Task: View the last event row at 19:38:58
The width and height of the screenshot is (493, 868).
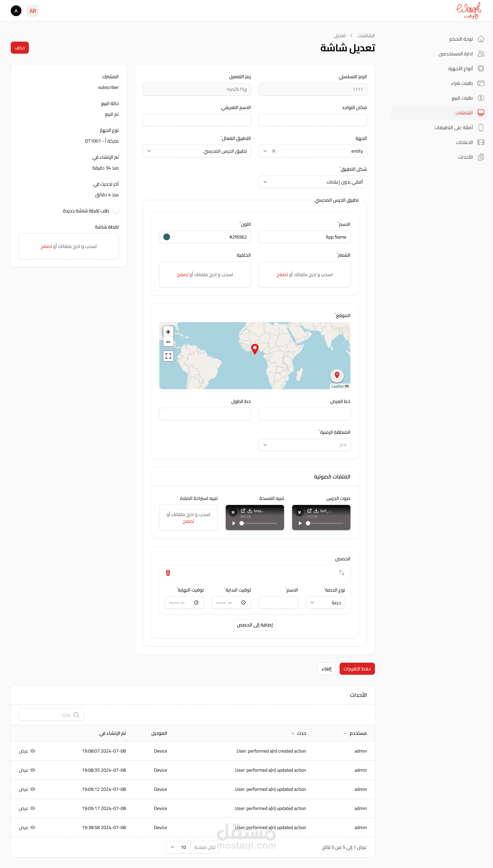Action: tap(27, 827)
